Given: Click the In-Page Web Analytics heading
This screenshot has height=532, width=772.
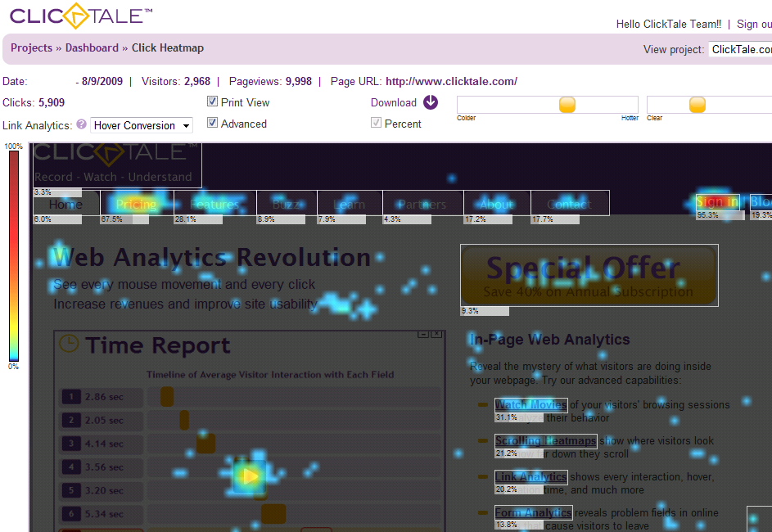Looking at the screenshot, I should (x=550, y=340).
